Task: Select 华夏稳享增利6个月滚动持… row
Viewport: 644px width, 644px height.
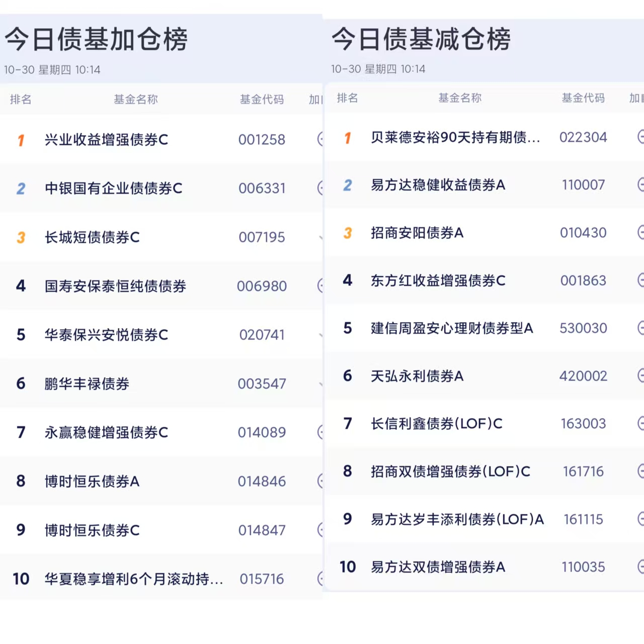Action: (x=161, y=579)
